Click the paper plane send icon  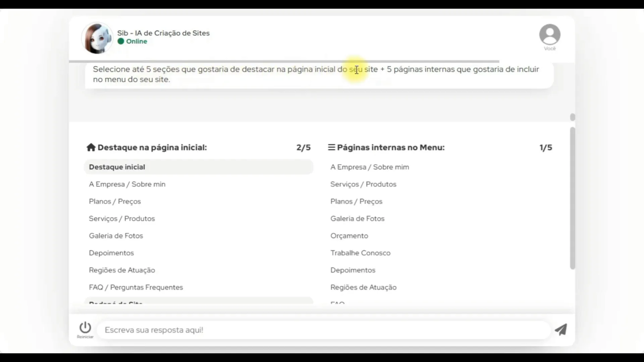click(560, 329)
